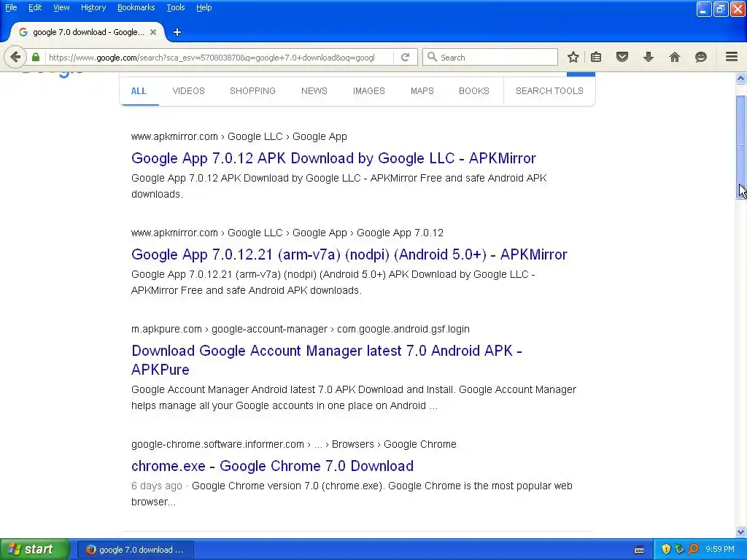
Task: Open the History menu
Action: (x=93, y=7)
